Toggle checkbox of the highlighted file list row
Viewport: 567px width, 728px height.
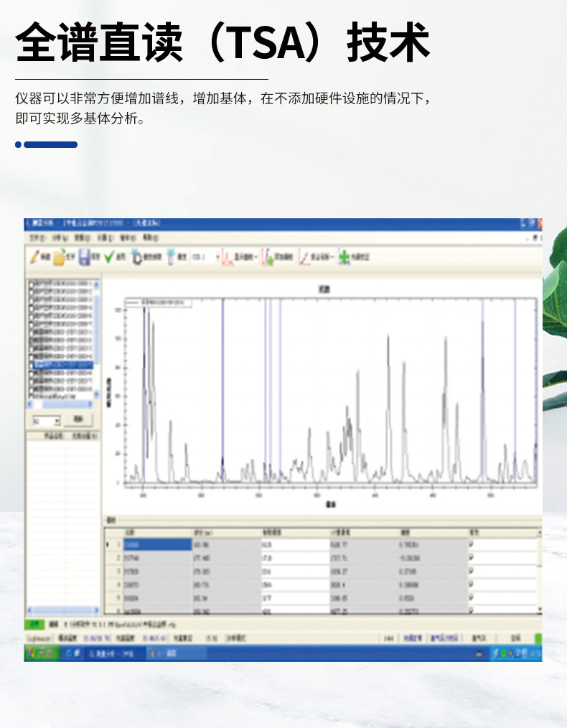(x=32, y=365)
